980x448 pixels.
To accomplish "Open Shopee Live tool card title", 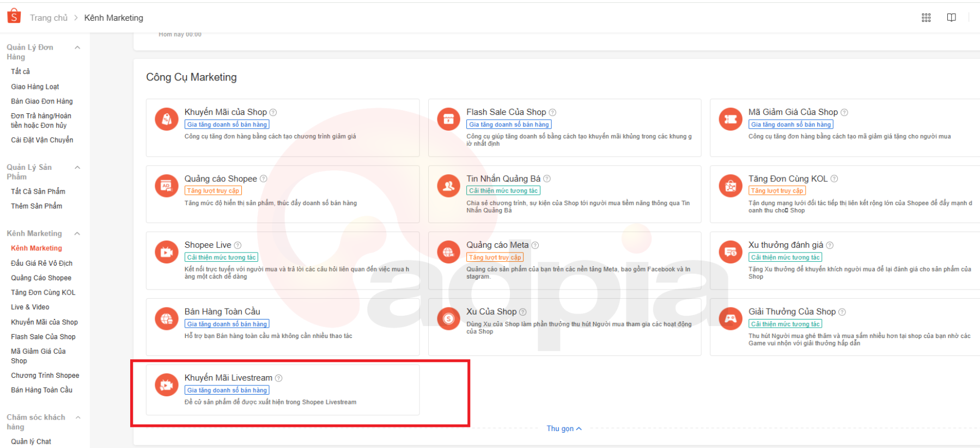I will tap(208, 245).
